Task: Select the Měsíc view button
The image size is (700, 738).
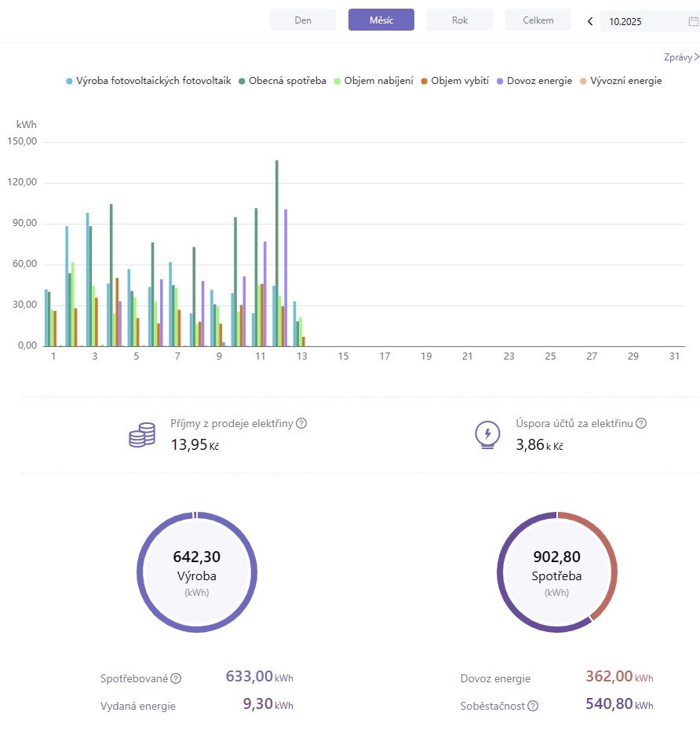Action: point(381,20)
